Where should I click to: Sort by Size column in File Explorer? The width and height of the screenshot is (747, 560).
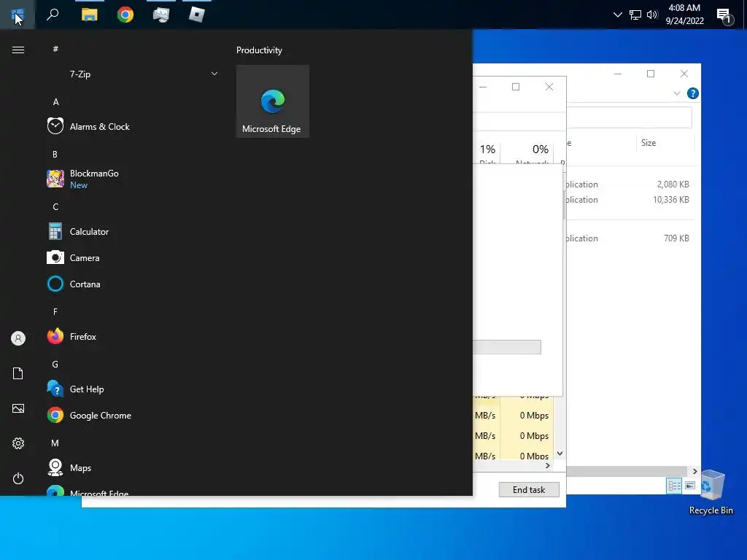[x=665, y=143]
